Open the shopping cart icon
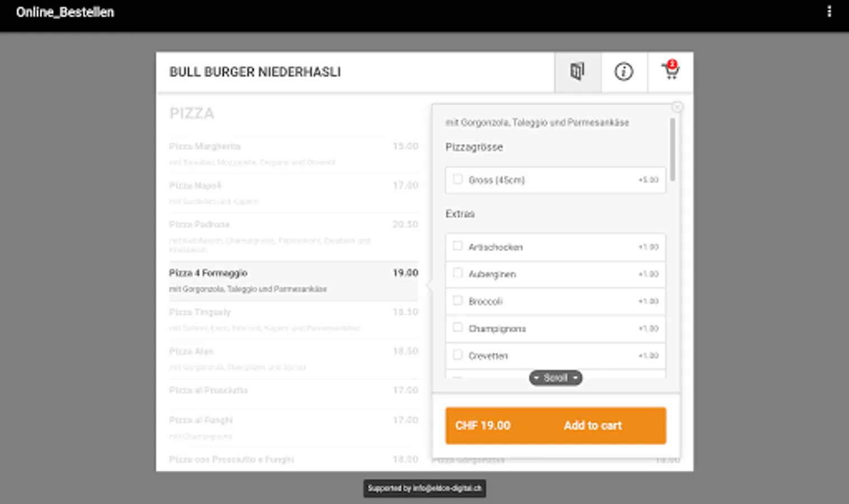This screenshot has height=504, width=849. 670,72
